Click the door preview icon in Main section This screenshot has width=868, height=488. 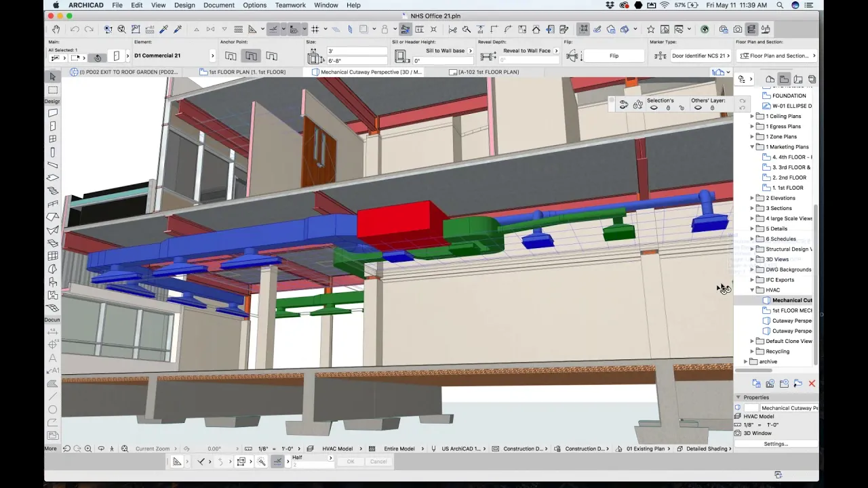point(116,56)
